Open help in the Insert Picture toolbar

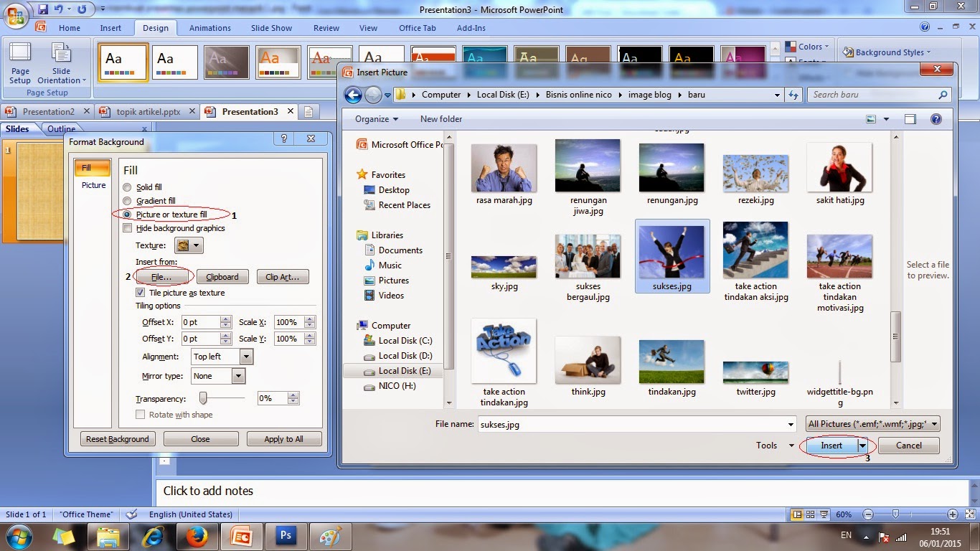(936, 119)
